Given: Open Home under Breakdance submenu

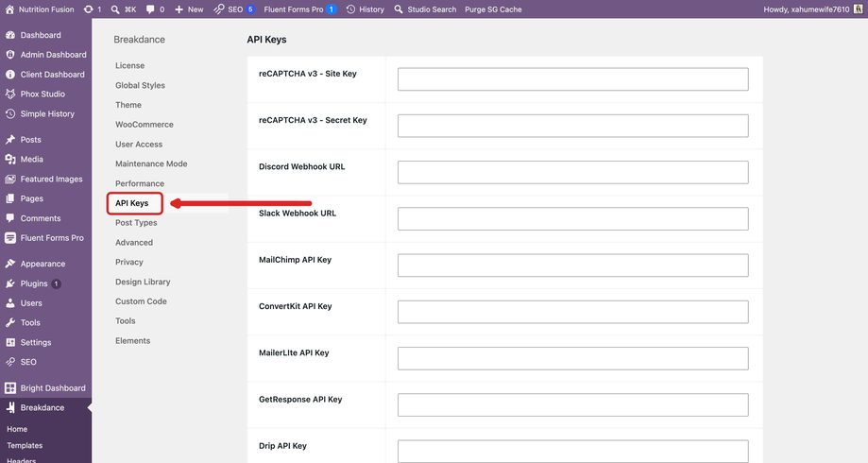Looking at the screenshot, I should coord(17,429).
